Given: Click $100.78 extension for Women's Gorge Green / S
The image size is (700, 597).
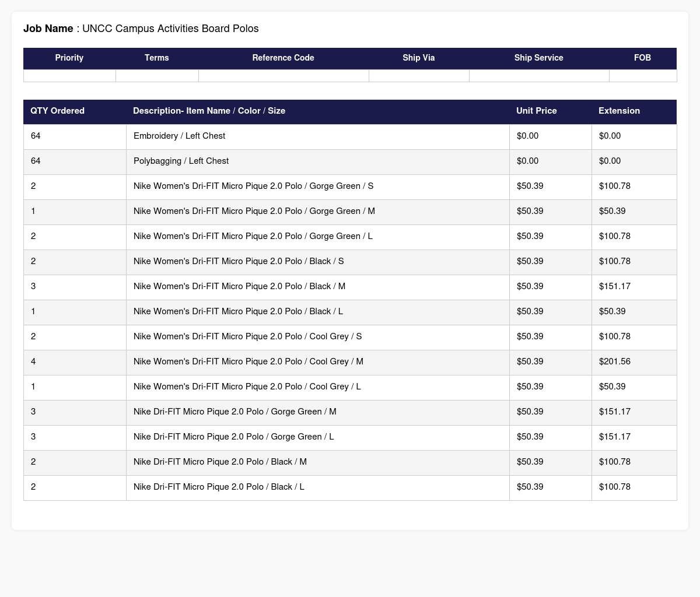Looking at the screenshot, I should pos(615,186).
